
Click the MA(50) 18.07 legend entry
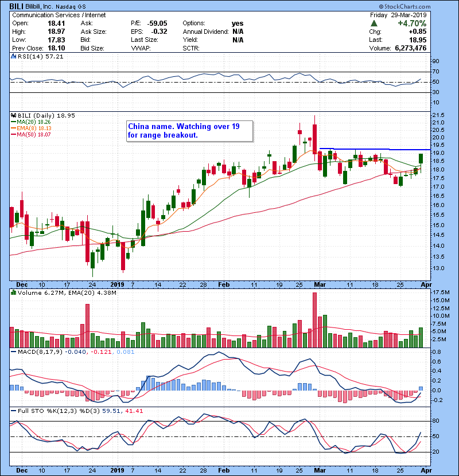[34, 135]
